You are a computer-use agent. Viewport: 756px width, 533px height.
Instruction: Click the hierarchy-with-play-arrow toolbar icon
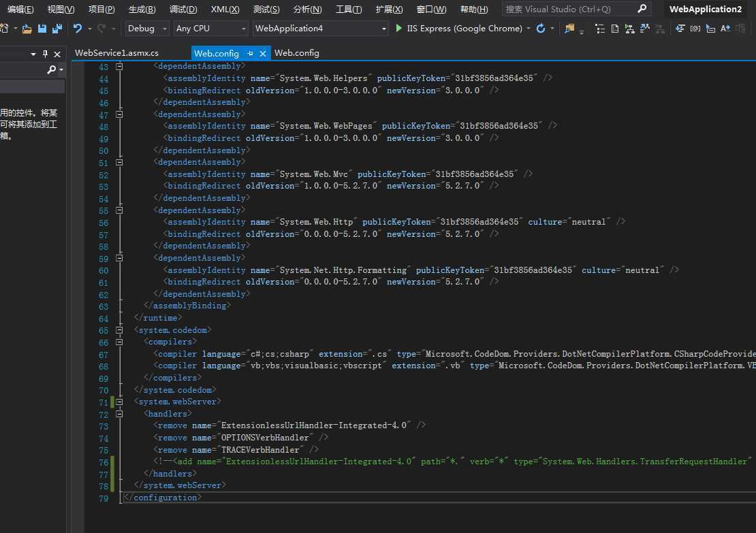coord(630,29)
